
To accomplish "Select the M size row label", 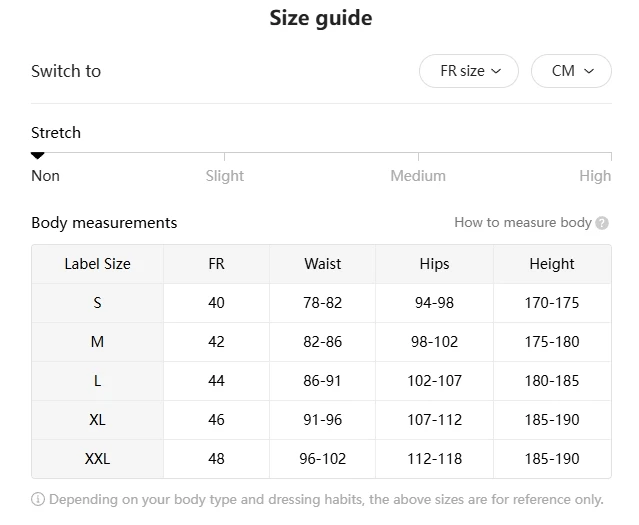I will [x=97, y=342].
